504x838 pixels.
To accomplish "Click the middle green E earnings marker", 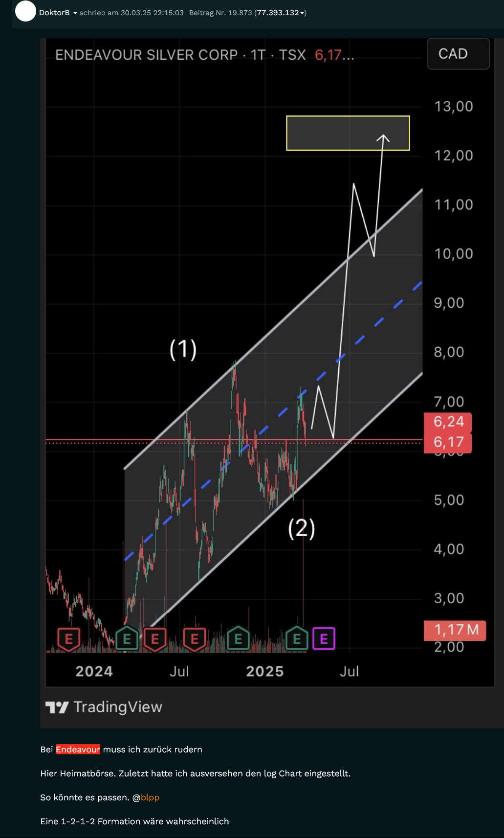I will tap(238, 639).
